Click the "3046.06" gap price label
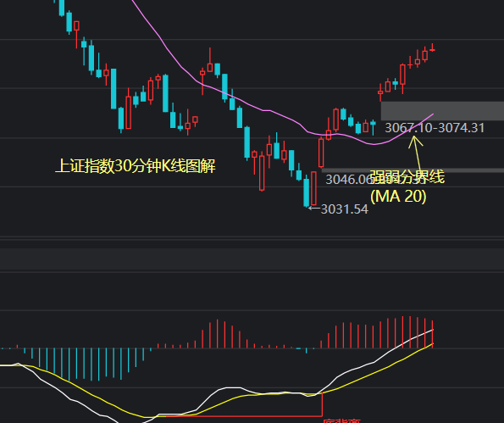 click(348, 180)
